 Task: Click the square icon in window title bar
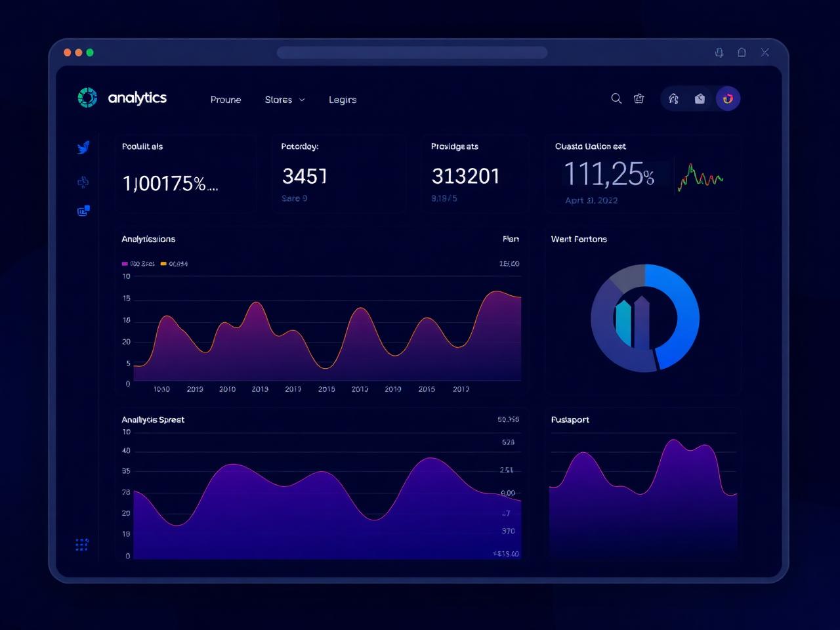742,52
